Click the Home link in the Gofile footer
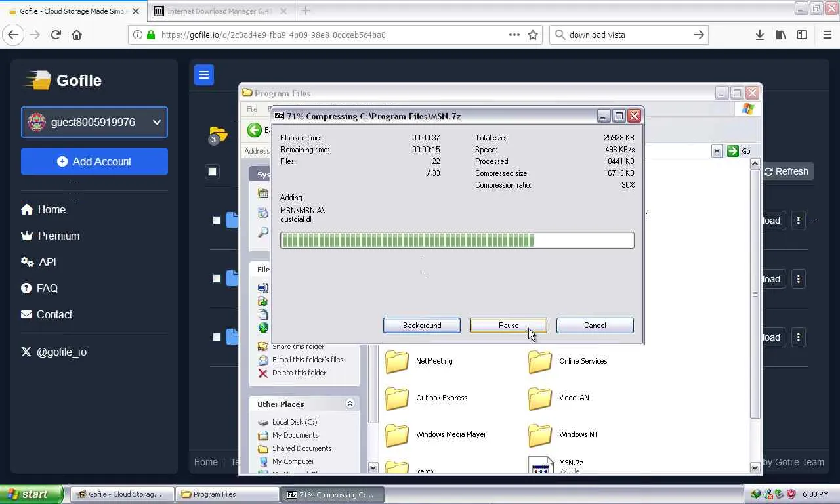Image resolution: width=840 pixels, height=504 pixels. pos(205,462)
